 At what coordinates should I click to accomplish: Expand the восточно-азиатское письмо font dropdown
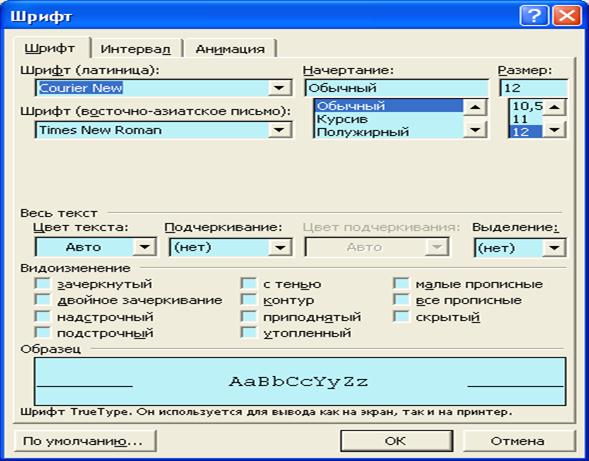click(279, 130)
